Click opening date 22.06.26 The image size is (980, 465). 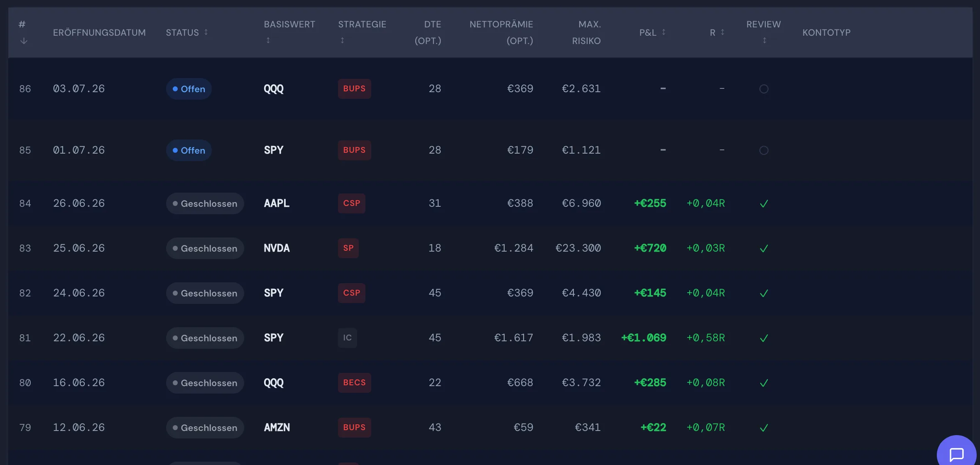coord(79,338)
